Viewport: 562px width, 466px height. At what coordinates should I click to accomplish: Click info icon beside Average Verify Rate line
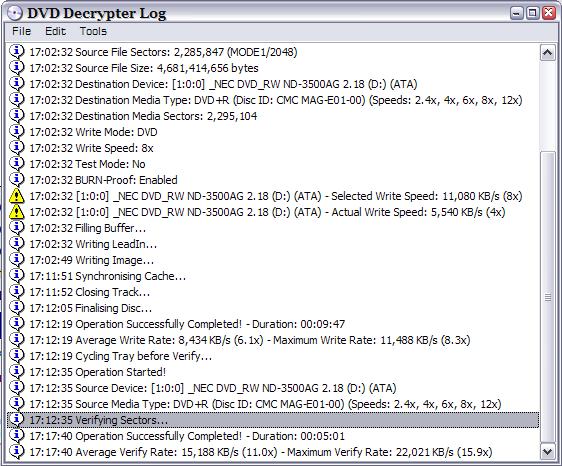point(16,452)
